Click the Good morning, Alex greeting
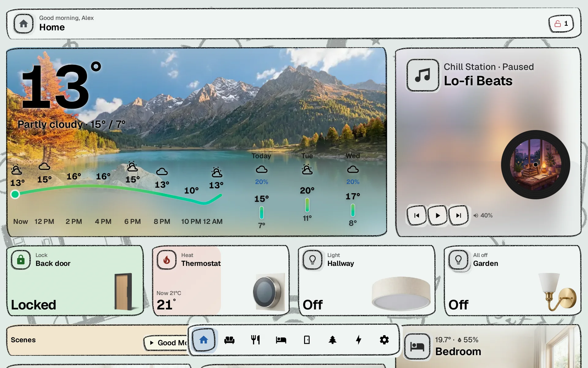The height and width of the screenshot is (368, 588). [66, 18]
